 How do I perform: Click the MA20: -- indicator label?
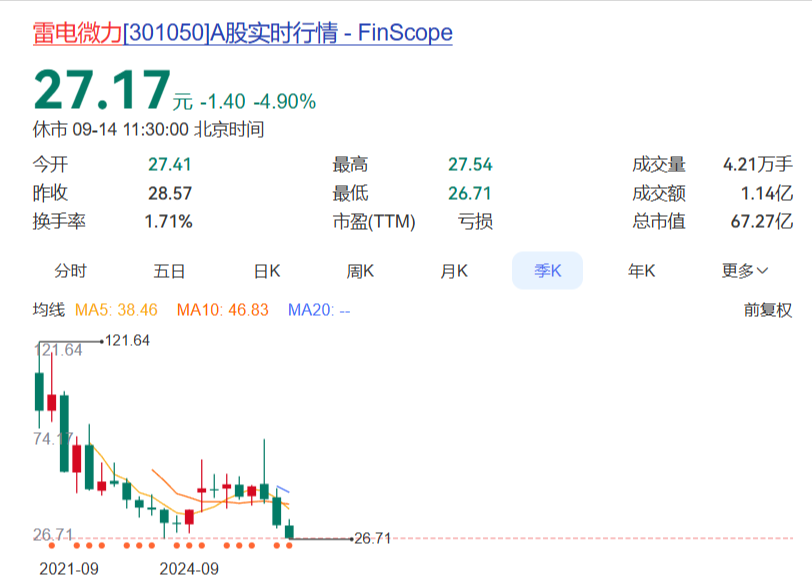pyautogui.click(x=319, y=310)
